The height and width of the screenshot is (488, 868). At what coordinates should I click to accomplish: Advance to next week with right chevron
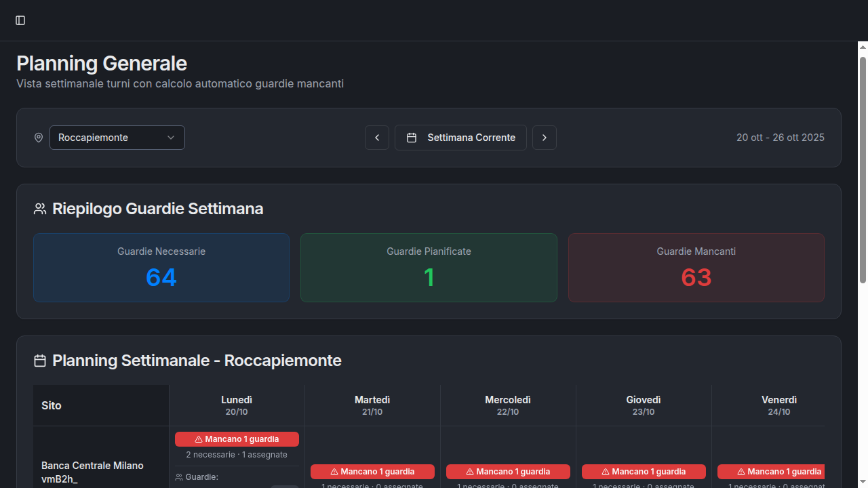coord(544,138)
